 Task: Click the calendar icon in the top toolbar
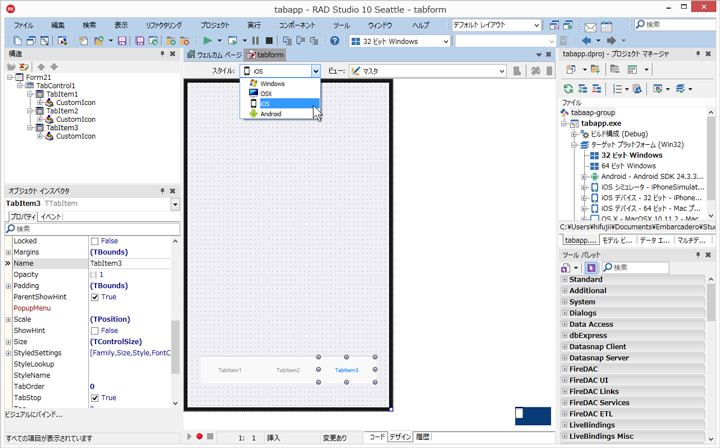click(x=607, y=27)
